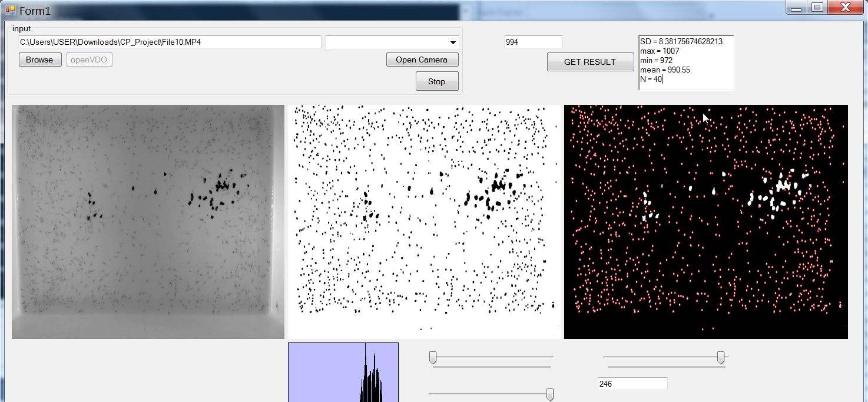Click the red-dotted detection result image
The image size is (868, 402).
tap(705, 222)
